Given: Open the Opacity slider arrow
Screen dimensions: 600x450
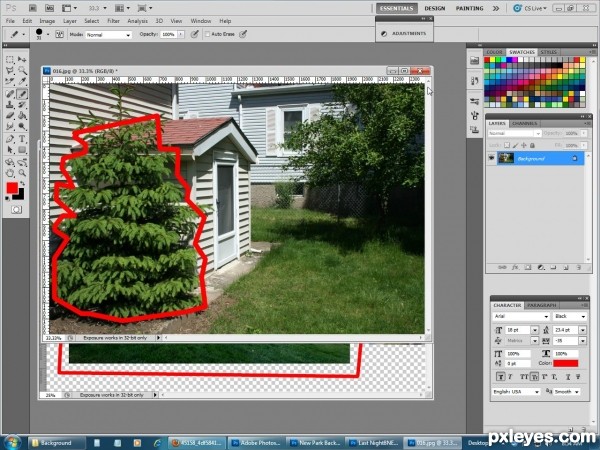Looking at the screenshot, I should click(181, 34).
